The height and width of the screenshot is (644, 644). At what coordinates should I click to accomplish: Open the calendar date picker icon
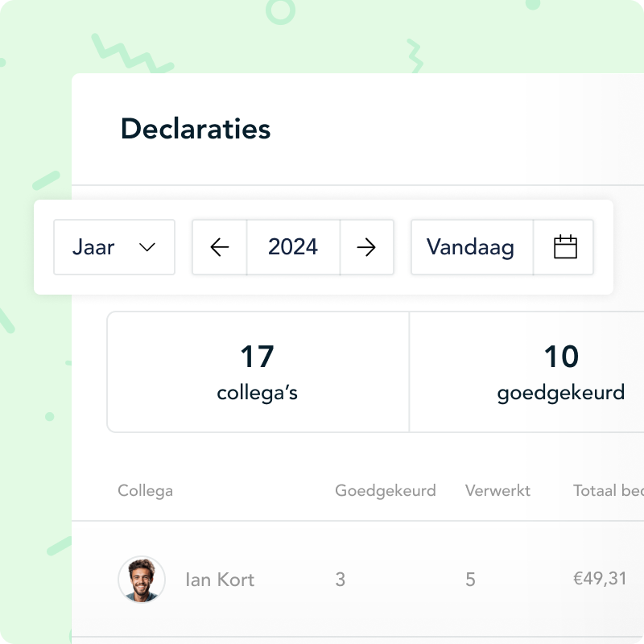565,247
